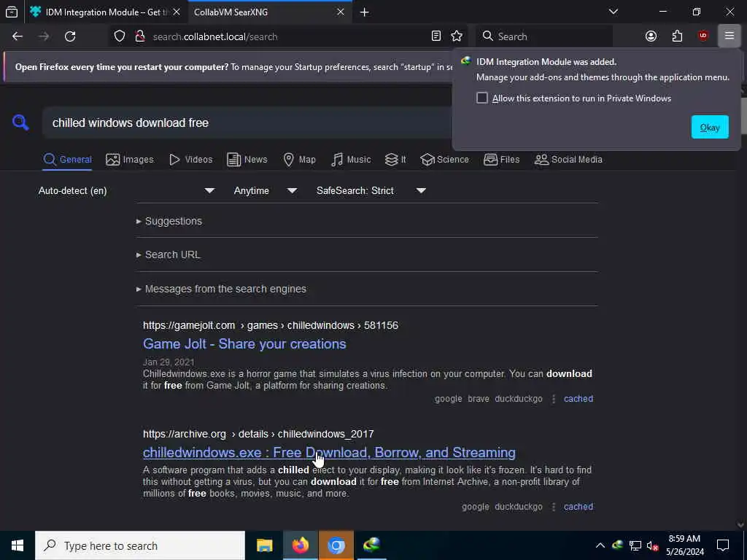The width and height of the screenshot is (747, 560).
Task: Bookmark this page with star icon
Action: (x=457, y=36)
